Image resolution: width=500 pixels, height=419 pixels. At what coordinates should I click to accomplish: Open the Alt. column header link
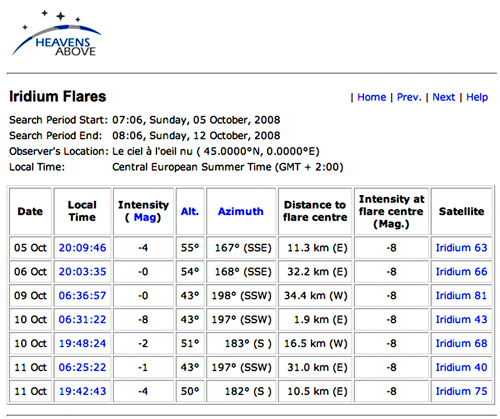click(190, 211)
